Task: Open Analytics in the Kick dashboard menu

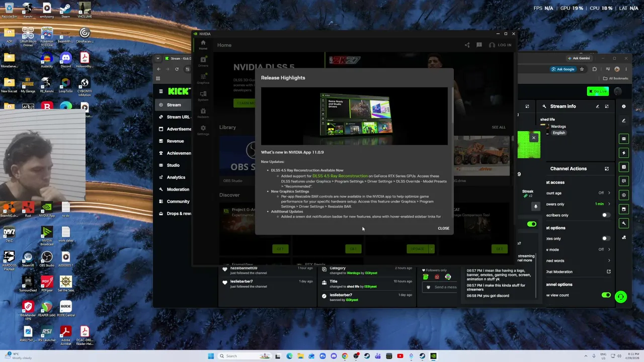Action: pyautogui.click(x=176, y=177)
